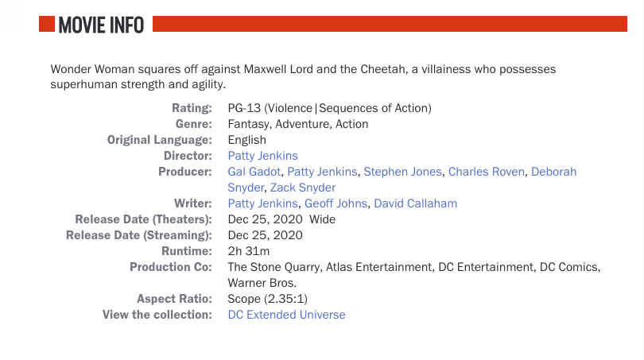The image size is (644, 360).
Task: Click the Original Language value English
Action: click(x=246, y=141)
